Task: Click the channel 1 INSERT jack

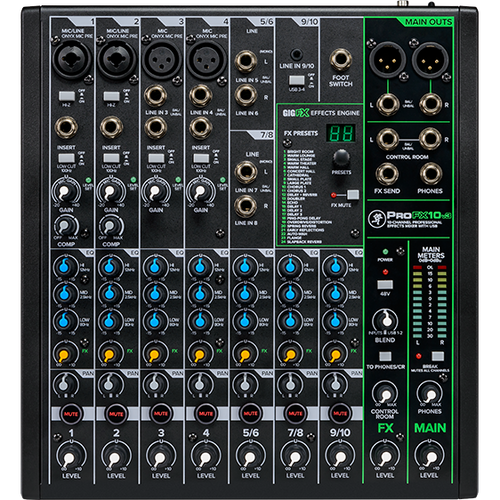Action: coord(66,128)
